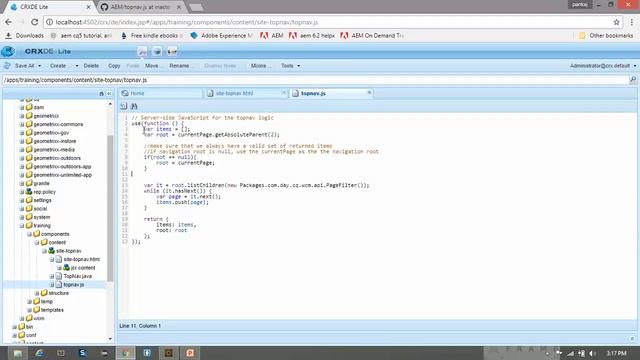Image resolution: width=640 pixels, height=360 pixels.
Task: Open the Create dropdown arrow
Action: 77,66
